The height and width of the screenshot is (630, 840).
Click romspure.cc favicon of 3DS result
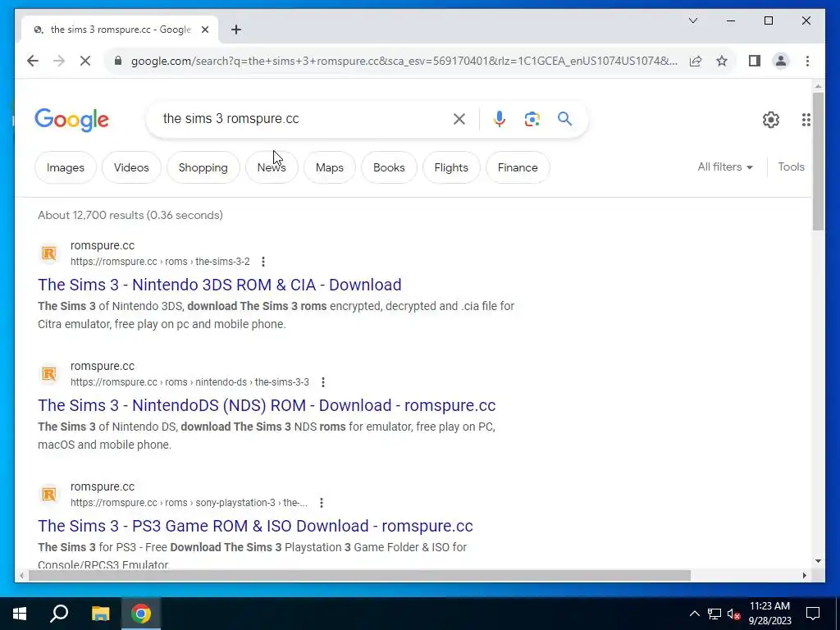[x=49, y=253]
